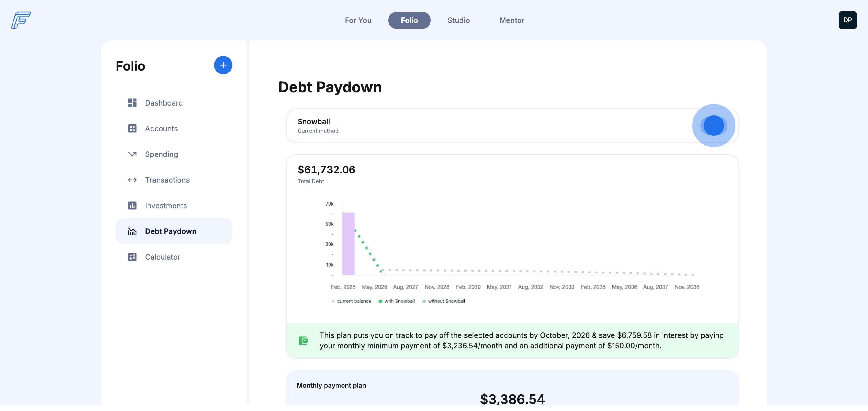Go to the Mentor tab
Viewport: 868px width, 411px height.
click(x=512, y=20)
